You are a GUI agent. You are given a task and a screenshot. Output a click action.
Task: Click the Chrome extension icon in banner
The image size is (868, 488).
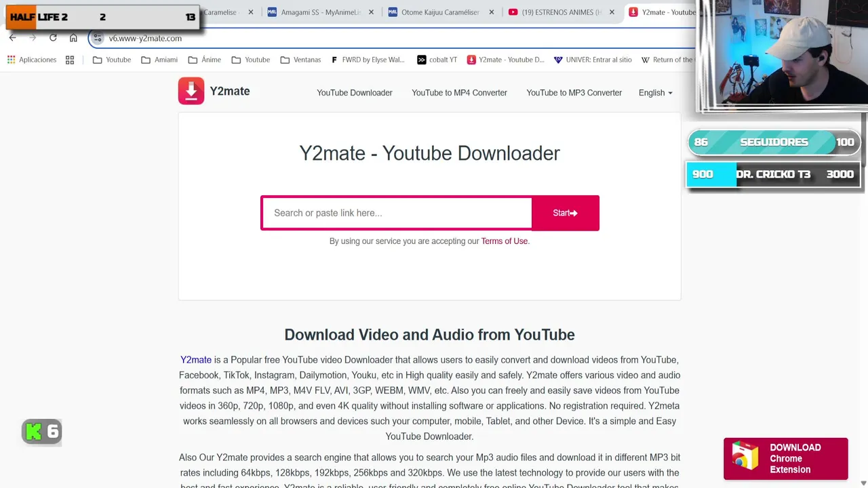pyautogui.click(x=744, y=455)
